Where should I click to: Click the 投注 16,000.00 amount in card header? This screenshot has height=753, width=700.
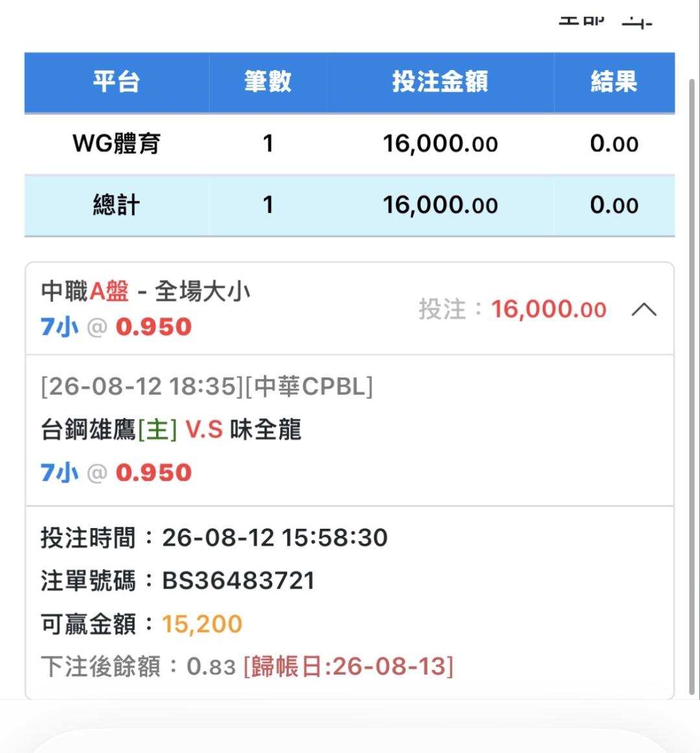coord(512,309)
